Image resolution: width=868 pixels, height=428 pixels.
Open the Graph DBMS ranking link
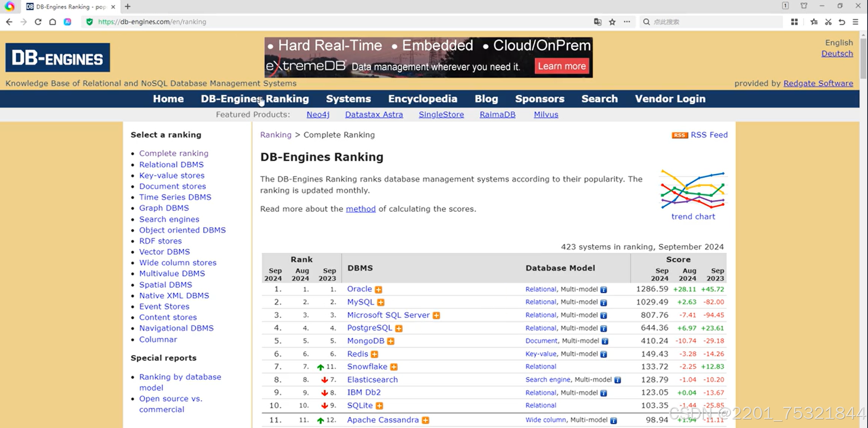[164, 208]
